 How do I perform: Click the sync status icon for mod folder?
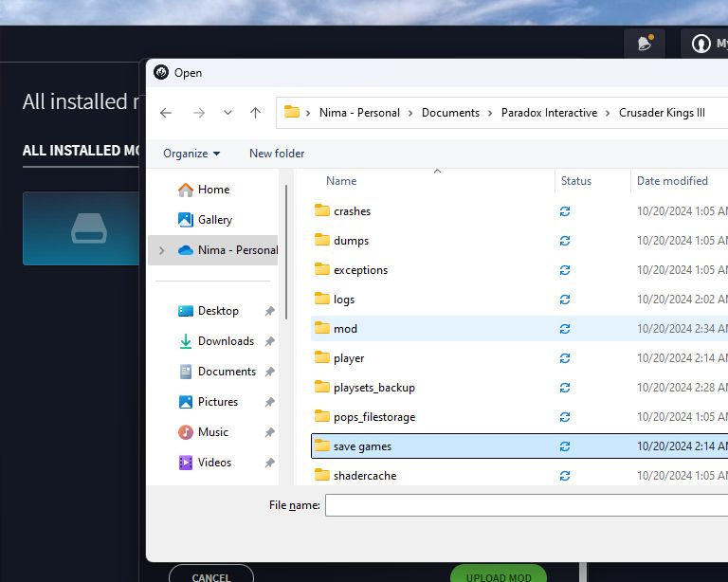pyautogui.click(x=565, y=329)
